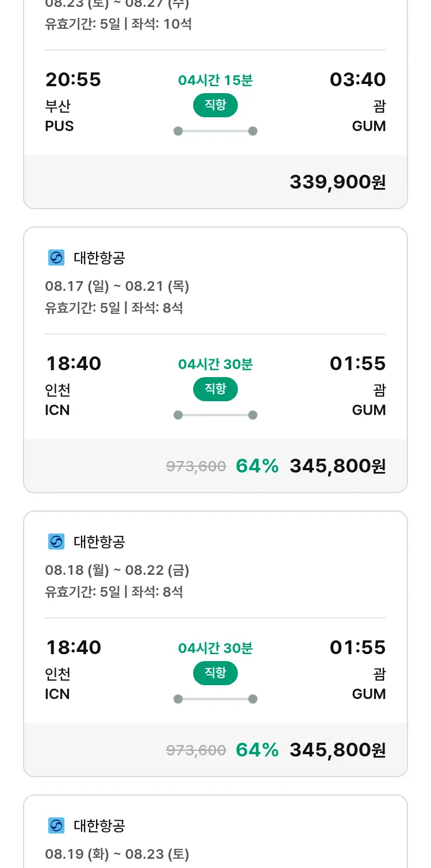The width and height of the screenshot is (431, 868).
Task: Click the 직항 badge on the 08.17 flight
Action: [x=215, y=389]
